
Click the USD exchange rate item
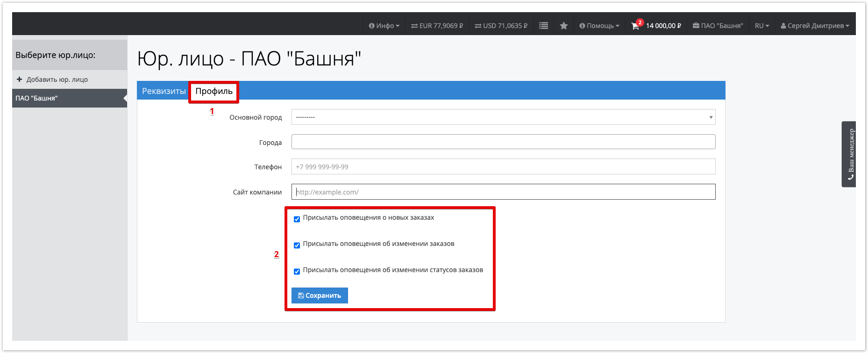pos(501,26)
